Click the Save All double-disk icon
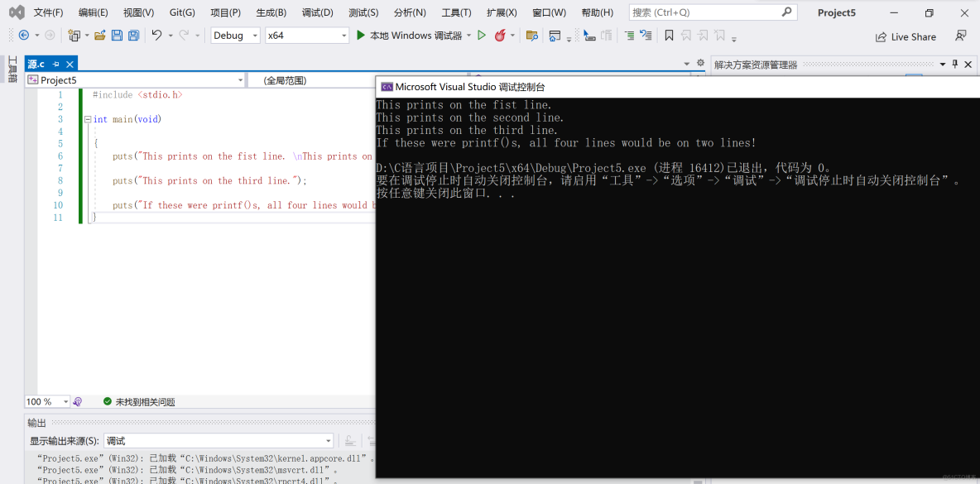This screenshot has width=980, height=484. coord(134,36)
